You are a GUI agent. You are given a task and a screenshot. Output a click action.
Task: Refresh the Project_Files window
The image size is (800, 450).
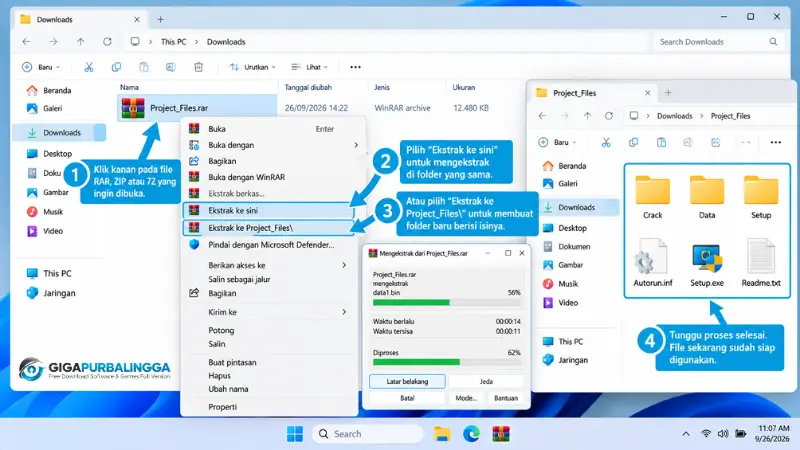[x=609, y=116]
